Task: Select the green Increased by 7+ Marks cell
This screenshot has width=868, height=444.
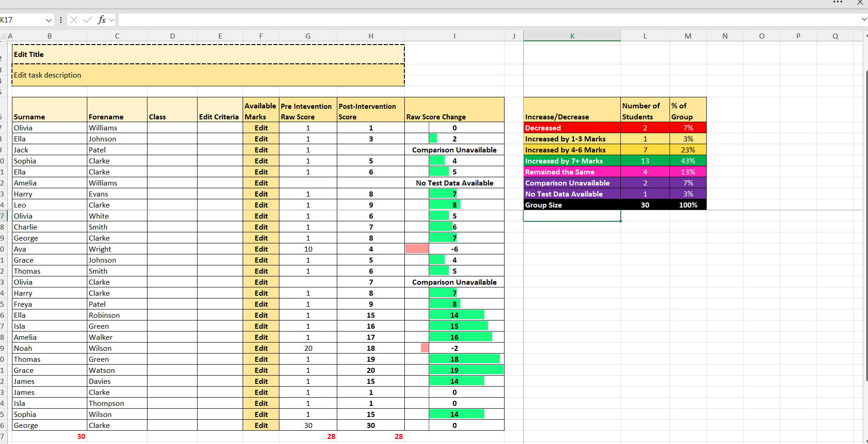Action: [572, 161]
